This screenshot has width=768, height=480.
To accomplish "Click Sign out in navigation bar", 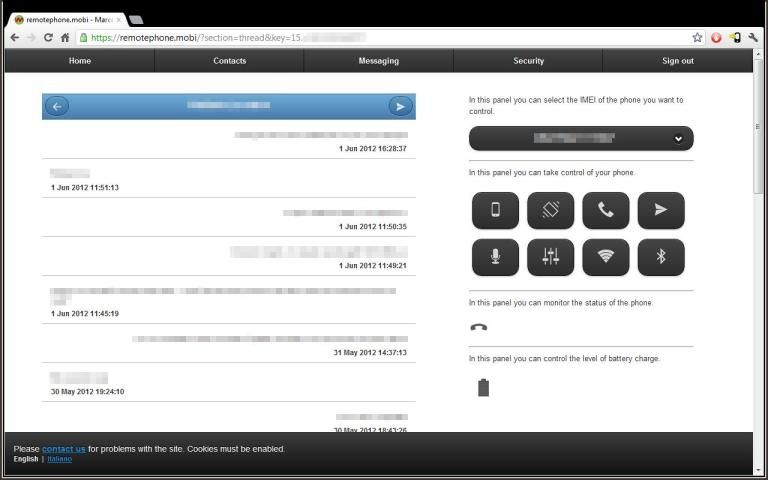I will click(677, 61).
